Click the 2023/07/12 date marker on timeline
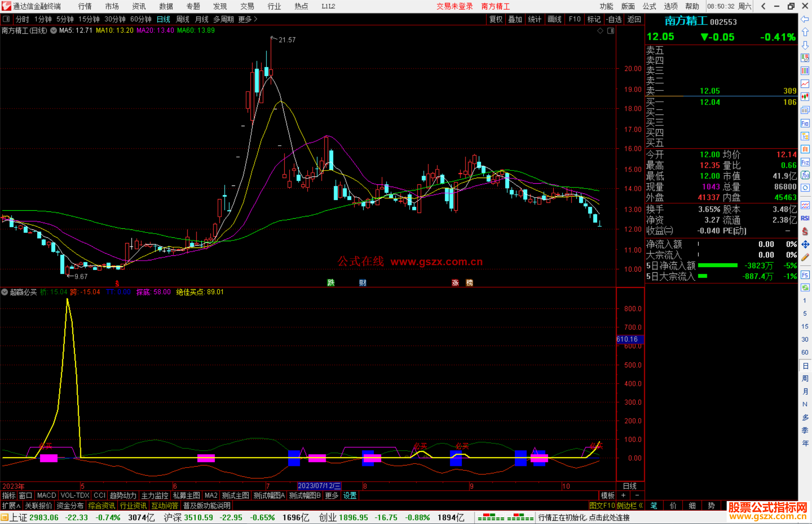This screenshot has width=812, height=524. pos(319,486)
